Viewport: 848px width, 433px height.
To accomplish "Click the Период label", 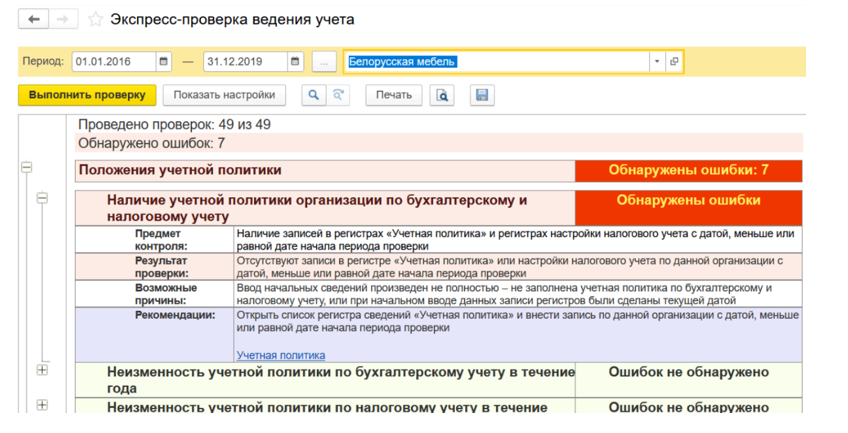I will pos(43,62).
